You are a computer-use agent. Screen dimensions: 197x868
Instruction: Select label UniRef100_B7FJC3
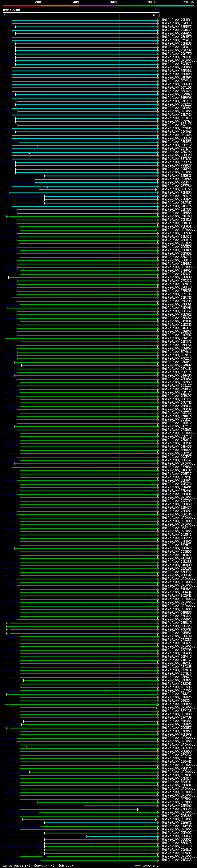coord(176,101)
